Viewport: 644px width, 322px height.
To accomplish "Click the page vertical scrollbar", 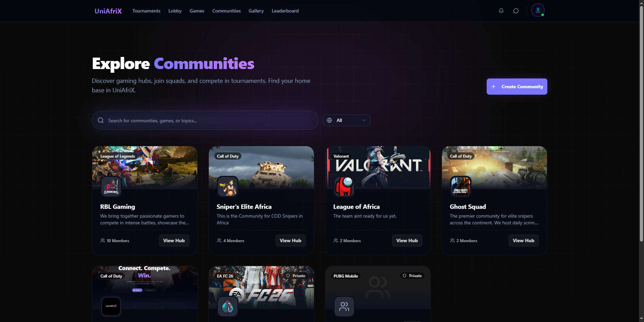I will (641, 123).
